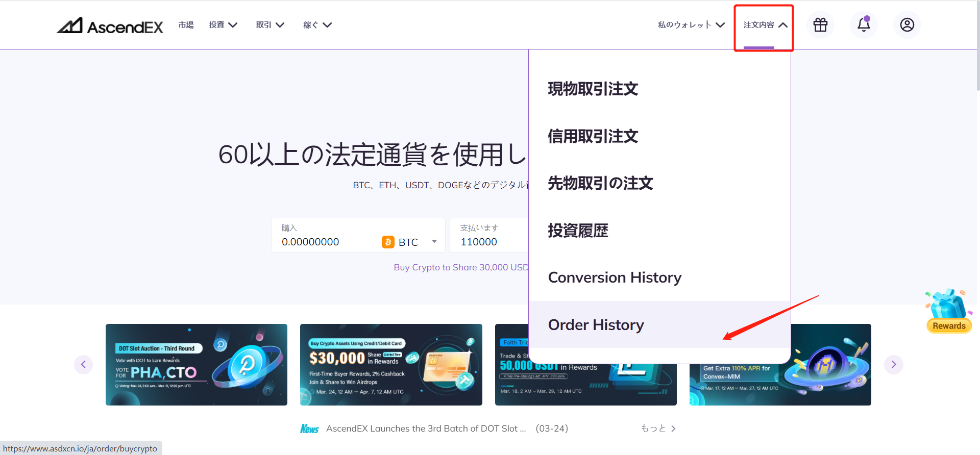Open the gift rewards icon
The width and height of the screenshot is (980, 455).
[820, 24]
